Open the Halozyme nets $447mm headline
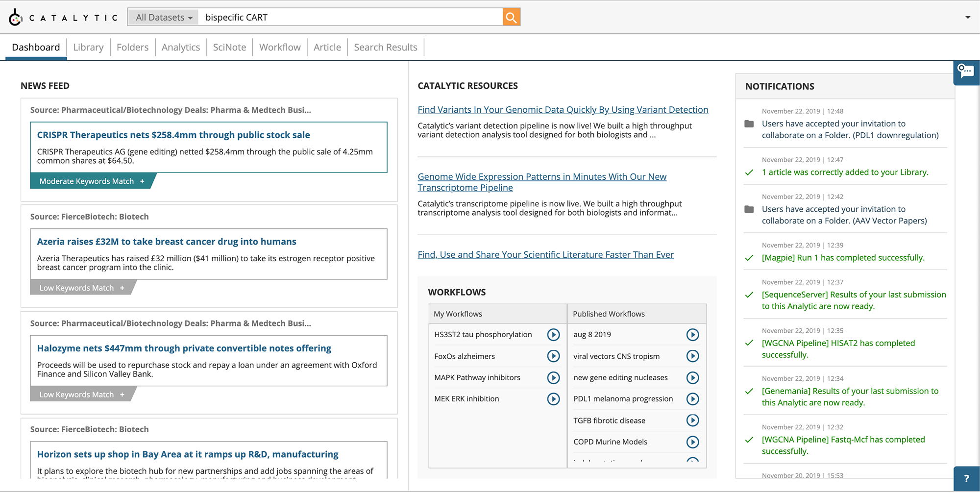The height and width of the screenshot is (493, 980). pos(184,348)
